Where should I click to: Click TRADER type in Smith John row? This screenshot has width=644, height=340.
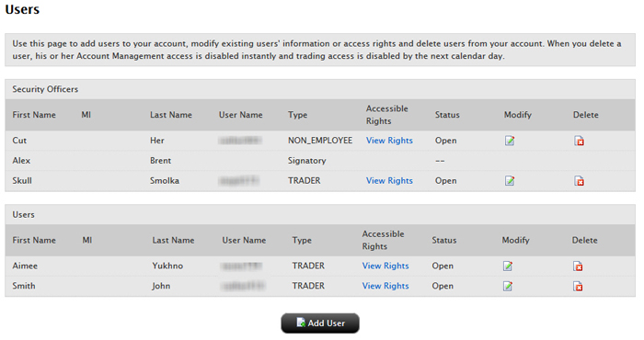tap(308, 286)
